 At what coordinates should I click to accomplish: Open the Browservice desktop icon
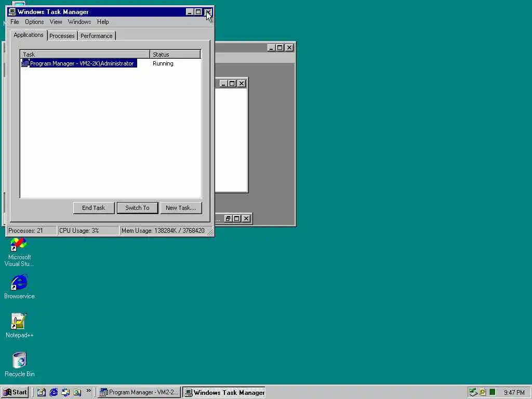19,287
